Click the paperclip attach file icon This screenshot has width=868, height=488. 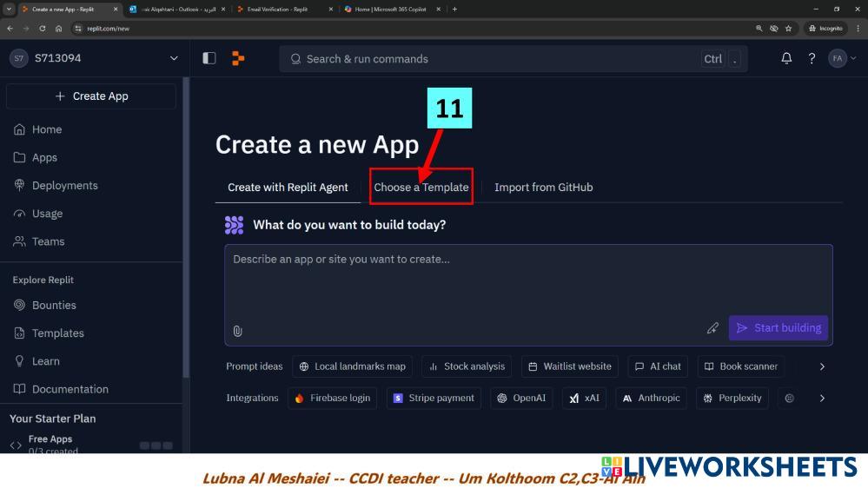(x=237, y=330)
